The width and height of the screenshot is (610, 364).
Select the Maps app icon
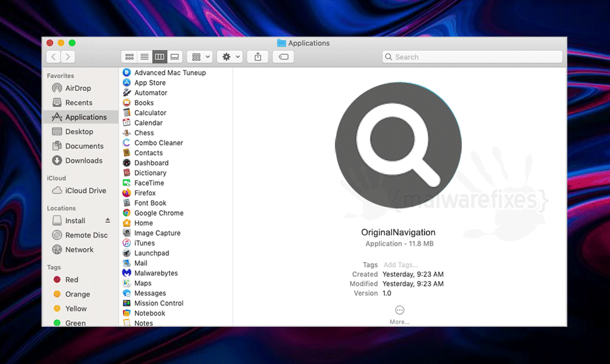pyautogui.click(x=126, y=283)
